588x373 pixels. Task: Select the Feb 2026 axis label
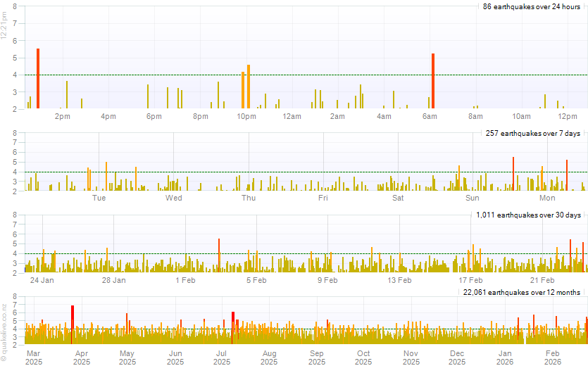(x=553, y=358)
